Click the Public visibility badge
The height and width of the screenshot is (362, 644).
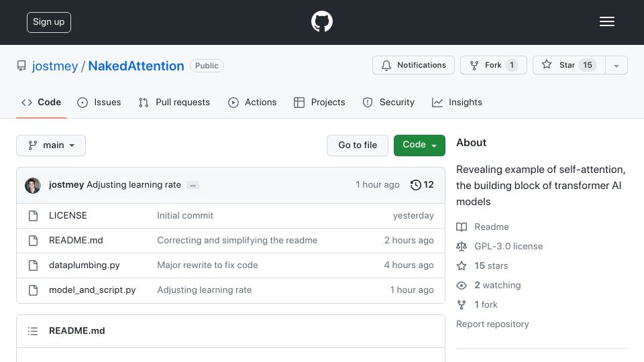[x=207, y=66]
